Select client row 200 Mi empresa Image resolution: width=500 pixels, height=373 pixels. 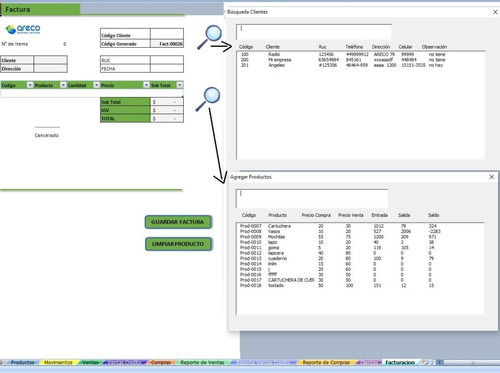pyautogui.click(x=360, y=60)
